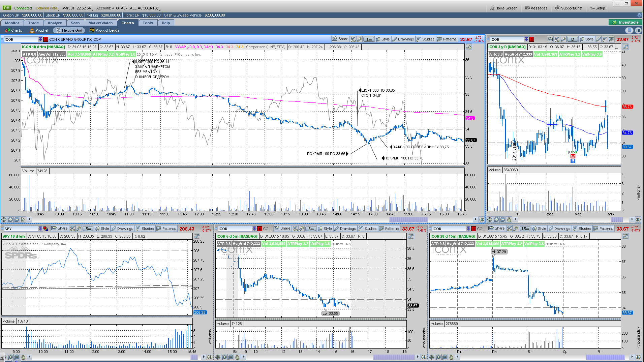Toggle pan mode button on ICON 1m chart header
This screenshot has height=362, width=644.
(x=469, y=47)
